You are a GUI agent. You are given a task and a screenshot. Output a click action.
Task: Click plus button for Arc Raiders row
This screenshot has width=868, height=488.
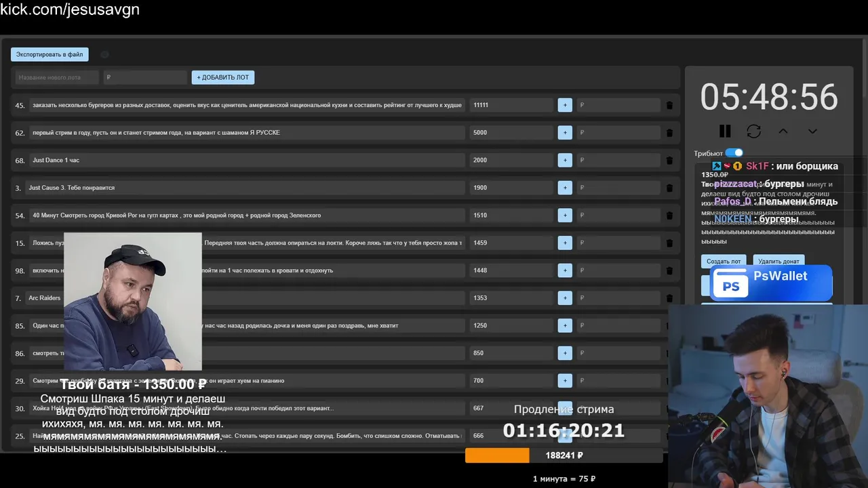[x=565, y=298]
